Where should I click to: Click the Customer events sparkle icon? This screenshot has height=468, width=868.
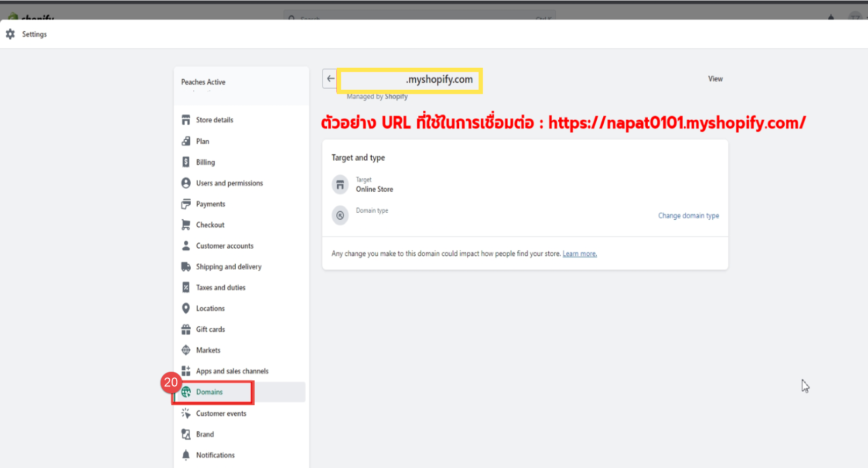click(186, 413)
